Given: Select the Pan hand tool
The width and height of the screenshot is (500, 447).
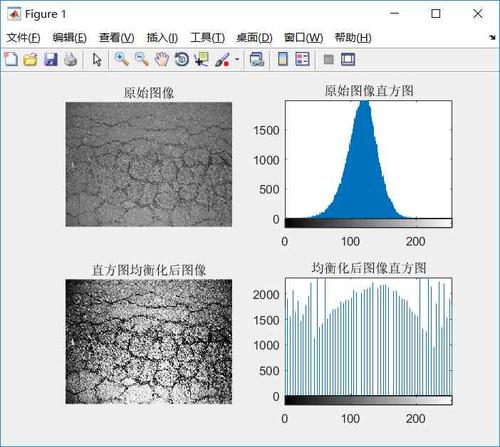Looking at the screenshot, I should tap(162, 60).
